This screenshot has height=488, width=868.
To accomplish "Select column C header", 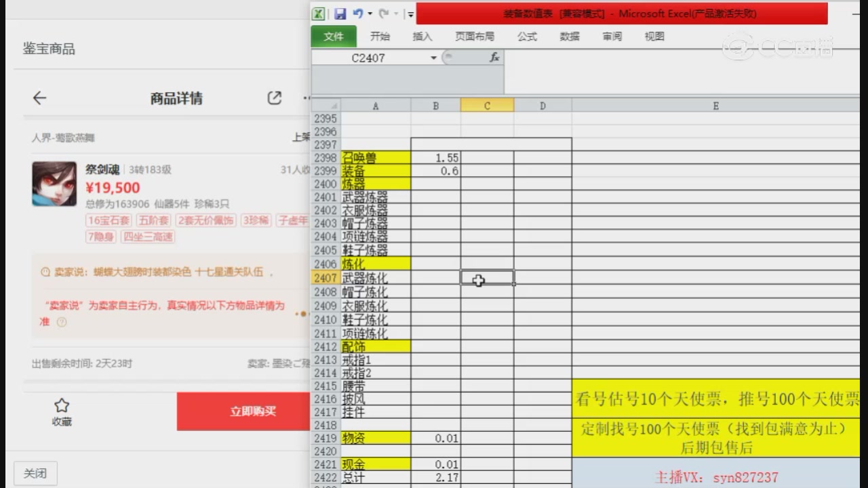I will pos(488,106).
